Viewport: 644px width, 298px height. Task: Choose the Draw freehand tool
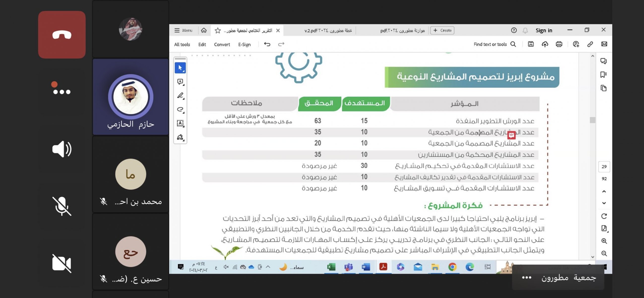180,110
